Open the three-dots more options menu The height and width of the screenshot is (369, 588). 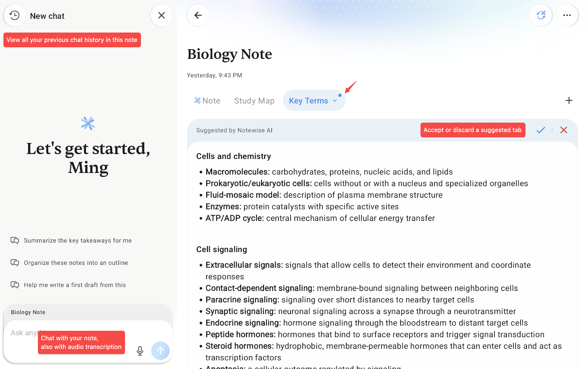point(567,16)
